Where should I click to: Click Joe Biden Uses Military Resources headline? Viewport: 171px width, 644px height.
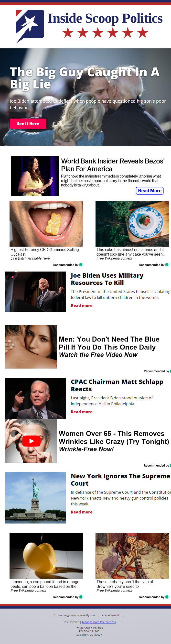(107, 279)
